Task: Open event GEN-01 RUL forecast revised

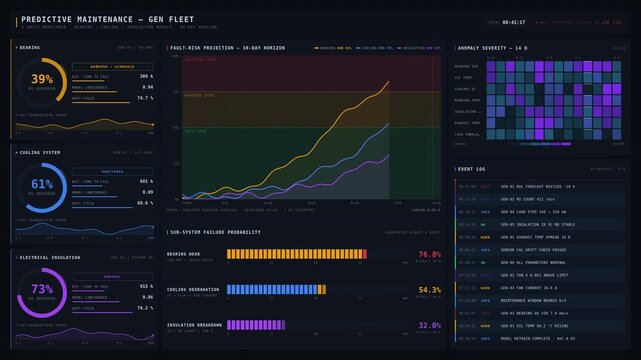Action: click(540, 186)
